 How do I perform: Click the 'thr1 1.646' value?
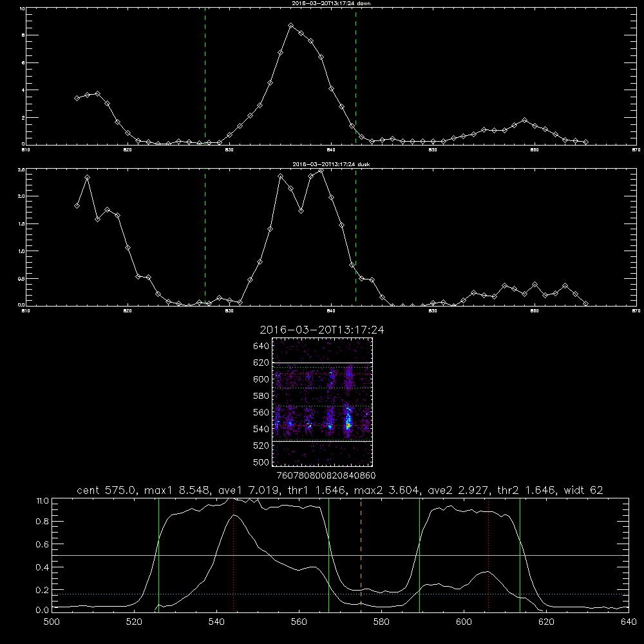tap(319, 490)
